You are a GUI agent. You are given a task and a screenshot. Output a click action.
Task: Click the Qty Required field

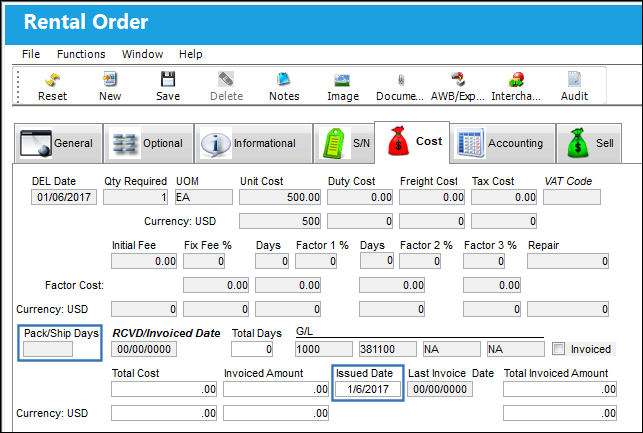(135, 197)
